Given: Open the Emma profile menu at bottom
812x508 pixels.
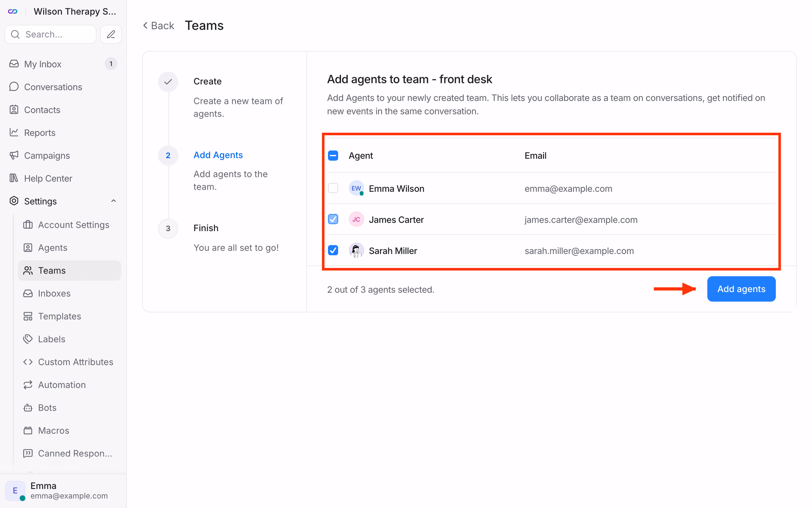Looking at the screenshot, I should click(63, 491).
